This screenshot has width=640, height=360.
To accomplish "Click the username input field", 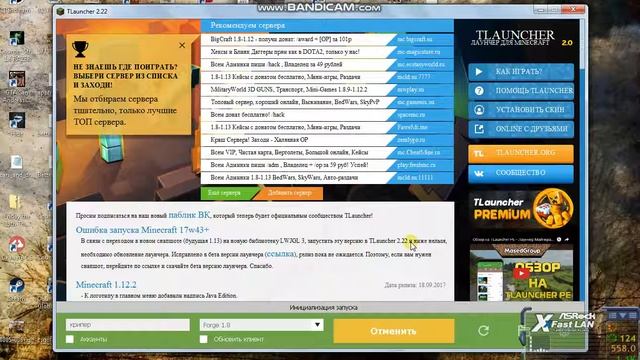I will point(128,325).
